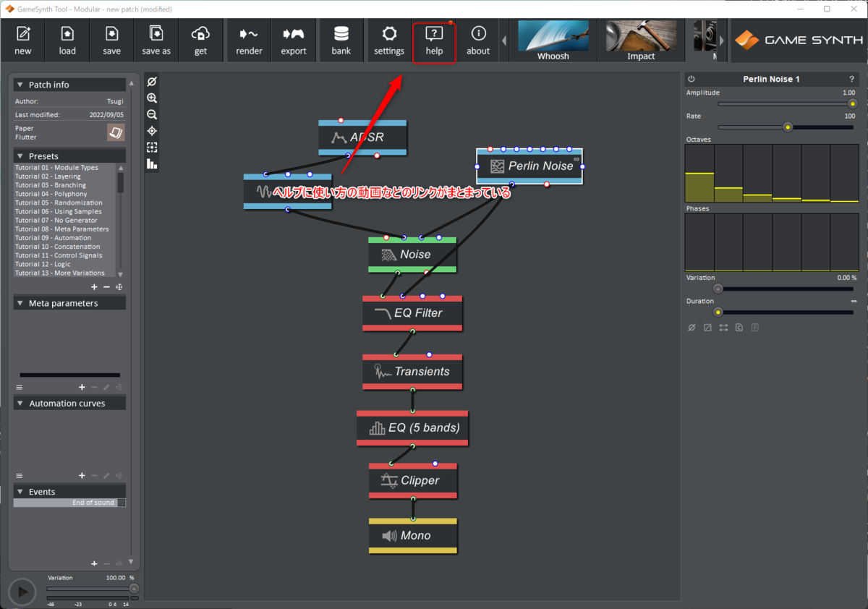The image size is (868, 609).
Task: Toggle Perlin Noise 1 power button
Action: [x=692, y=79]
